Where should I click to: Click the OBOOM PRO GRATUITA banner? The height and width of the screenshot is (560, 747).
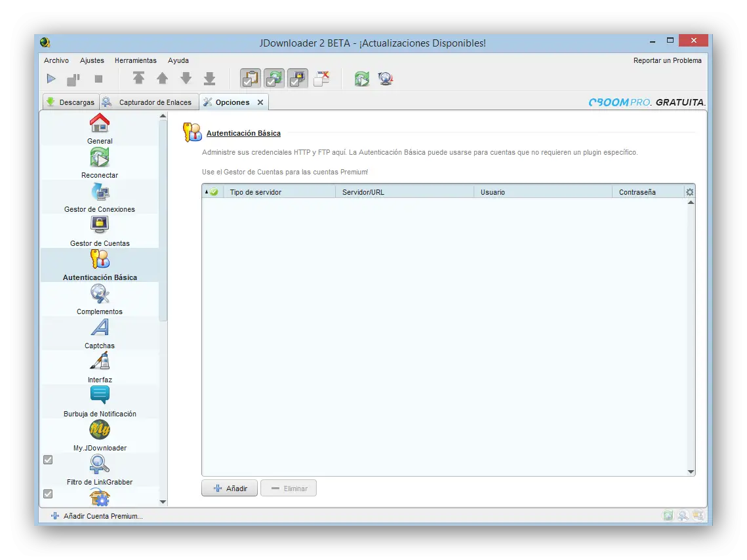click(647, 102)
